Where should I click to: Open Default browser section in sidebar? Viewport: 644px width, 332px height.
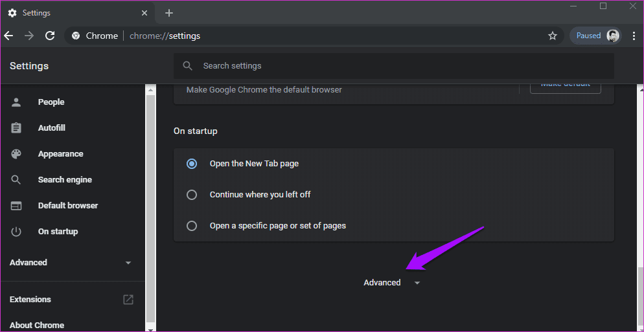tap(68, 206)
